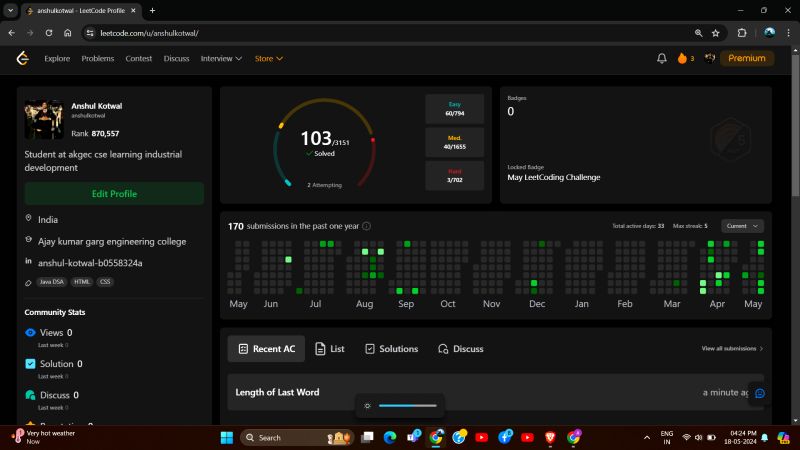Open the anshul-kotwal-b0558324a LinkedIn link
The height and width of the screenshot is (450, 800).
90,263
